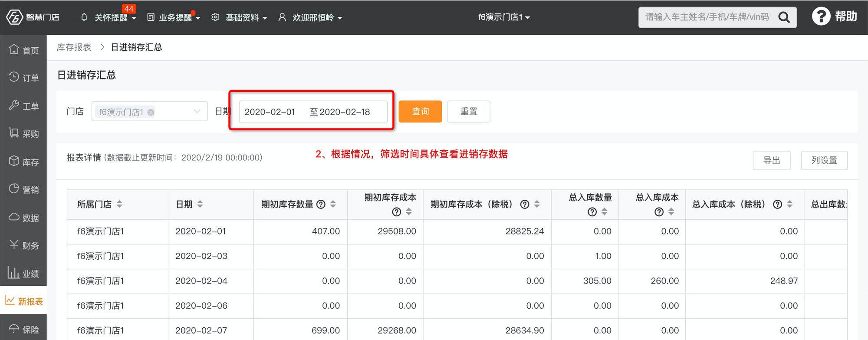868x340 pixels.
Task: Open 列设置 column settings
Action: click(824, 160)
